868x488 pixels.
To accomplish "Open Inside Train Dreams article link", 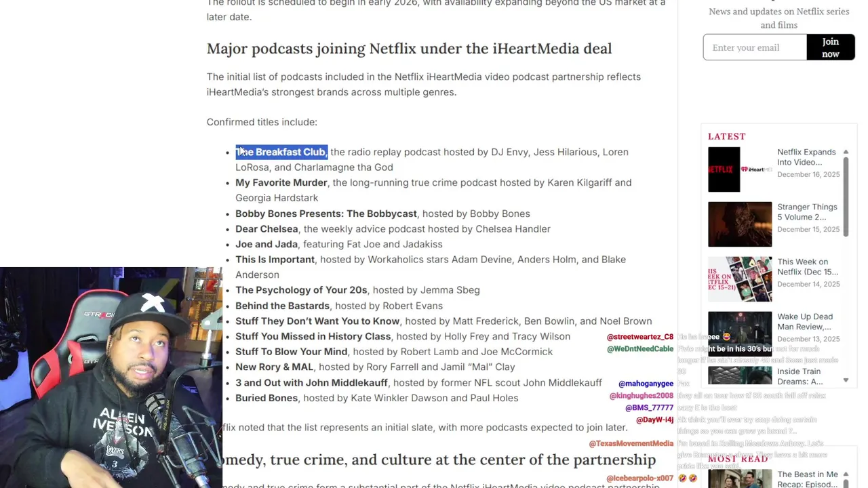I will pos(800,377).
